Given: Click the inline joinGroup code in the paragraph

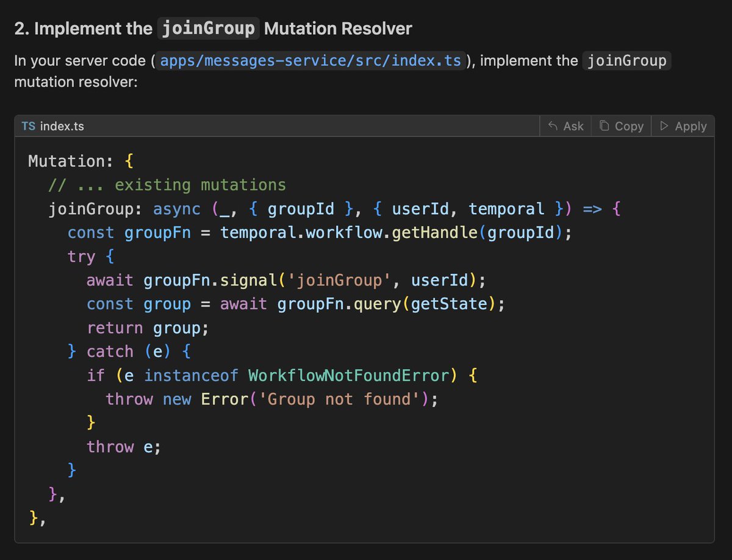Looking at the screenshot, I should click(626, 61).
